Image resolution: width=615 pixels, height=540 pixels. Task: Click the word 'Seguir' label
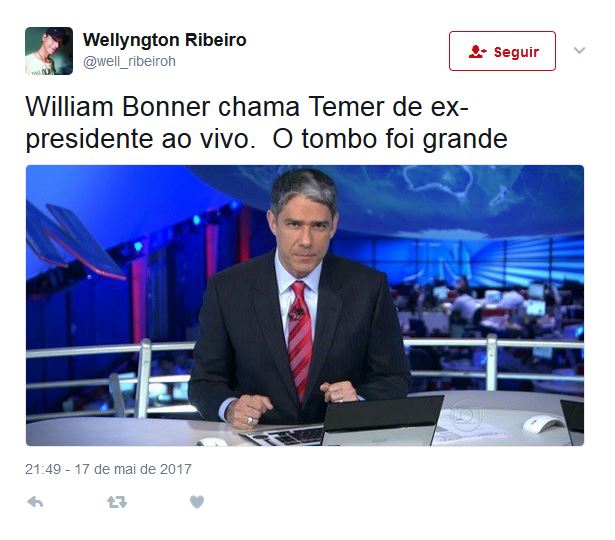click(x=516, y=52)
